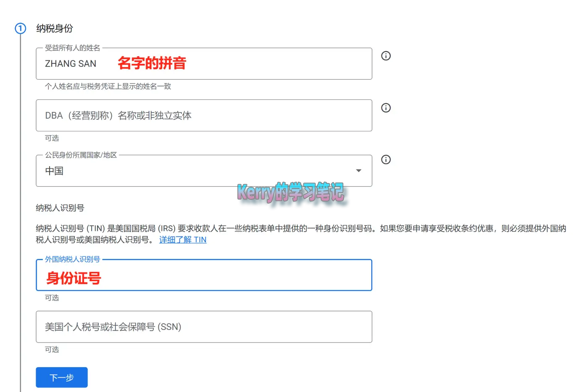The image size is (588, 392).
Task: Click the 纳税人识别号 subsection title
Action: [60, 207]
